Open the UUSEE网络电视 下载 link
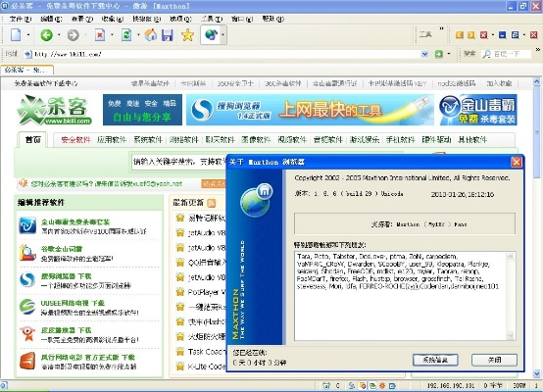The height and width of the screenshot is (392, 543). point(73,303)
